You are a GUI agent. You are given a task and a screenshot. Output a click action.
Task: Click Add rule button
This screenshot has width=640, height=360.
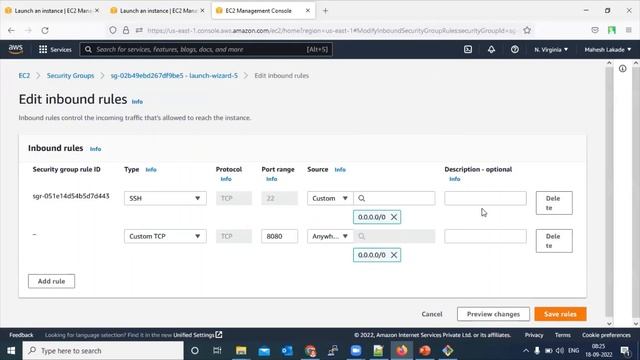coord(51,281)
